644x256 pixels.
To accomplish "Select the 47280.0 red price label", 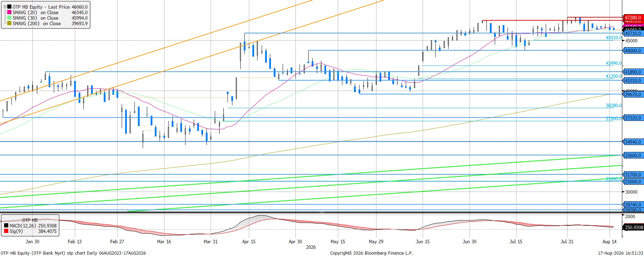I will (x=633, y=18).
